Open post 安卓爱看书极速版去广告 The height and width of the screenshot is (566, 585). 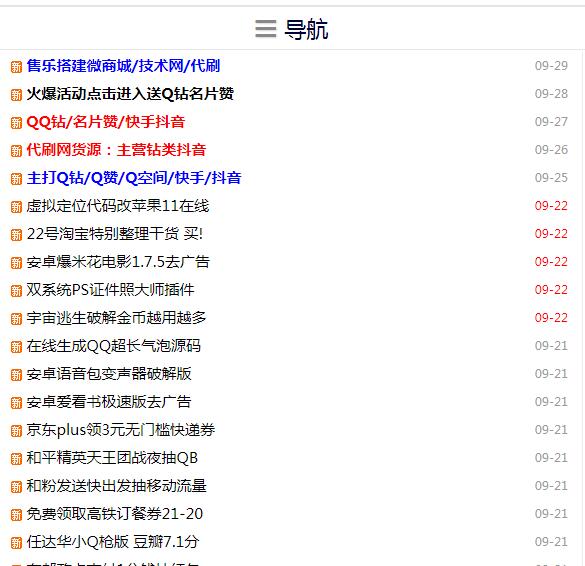click(109, 402)
